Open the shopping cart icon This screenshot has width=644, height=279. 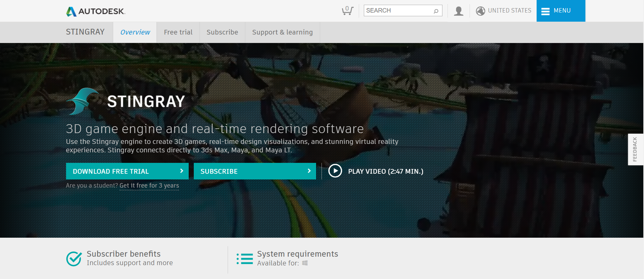[348, 11]
